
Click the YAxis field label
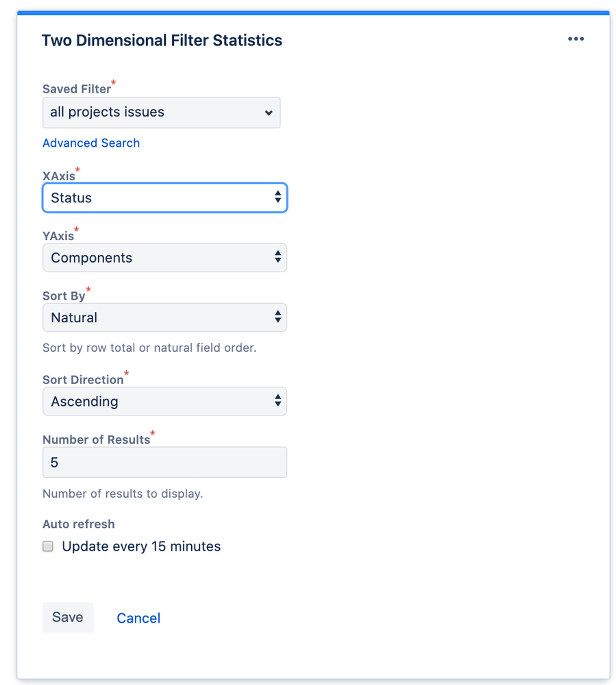(x=58, y=236)
